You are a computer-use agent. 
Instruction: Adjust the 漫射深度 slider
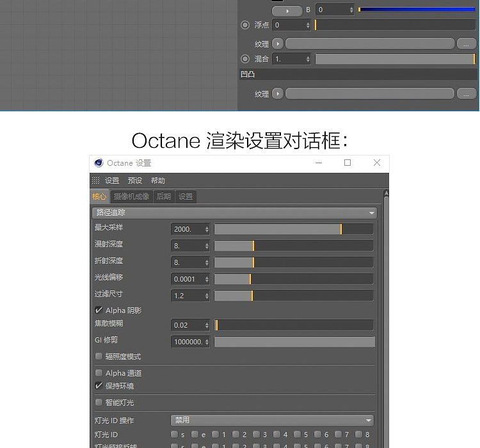(294, 246)
